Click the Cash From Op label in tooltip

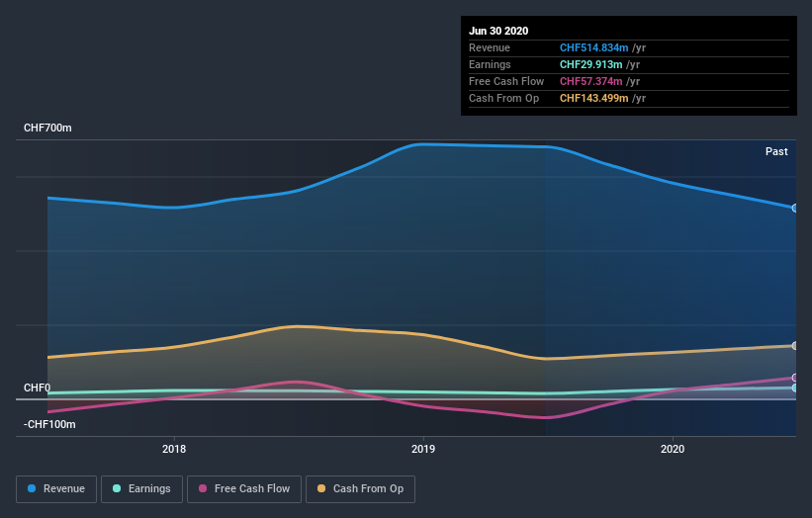[x=503, y=98]
